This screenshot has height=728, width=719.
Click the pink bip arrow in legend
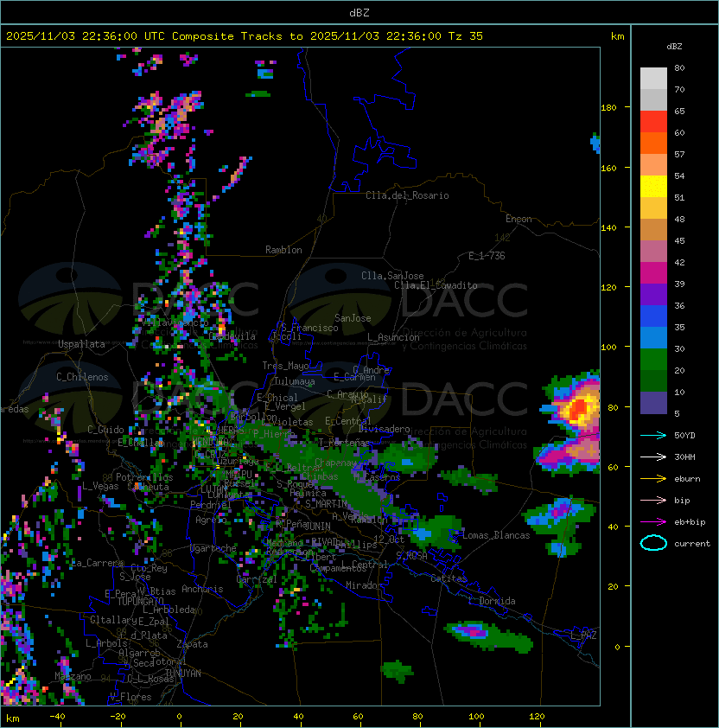(653, 501)
